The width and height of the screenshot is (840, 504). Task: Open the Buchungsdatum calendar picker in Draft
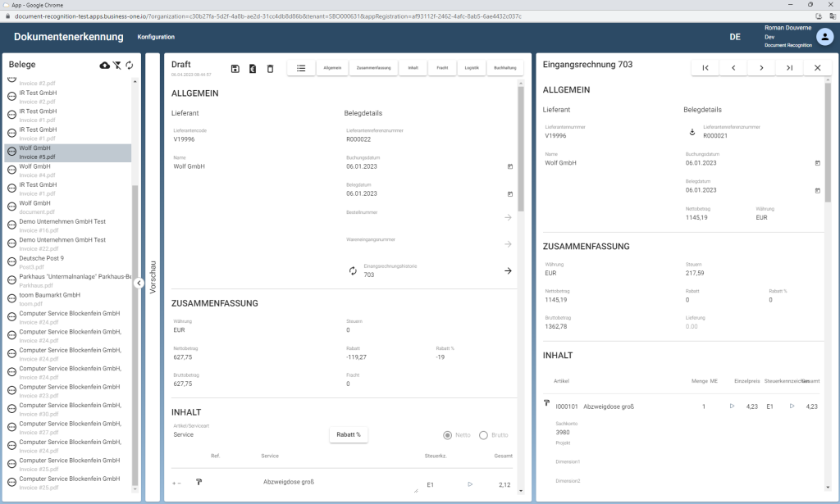[509, 166]
